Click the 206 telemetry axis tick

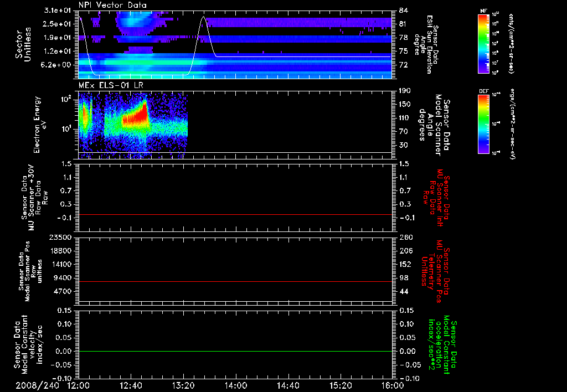pyautogui.click(x=405, y=251)
